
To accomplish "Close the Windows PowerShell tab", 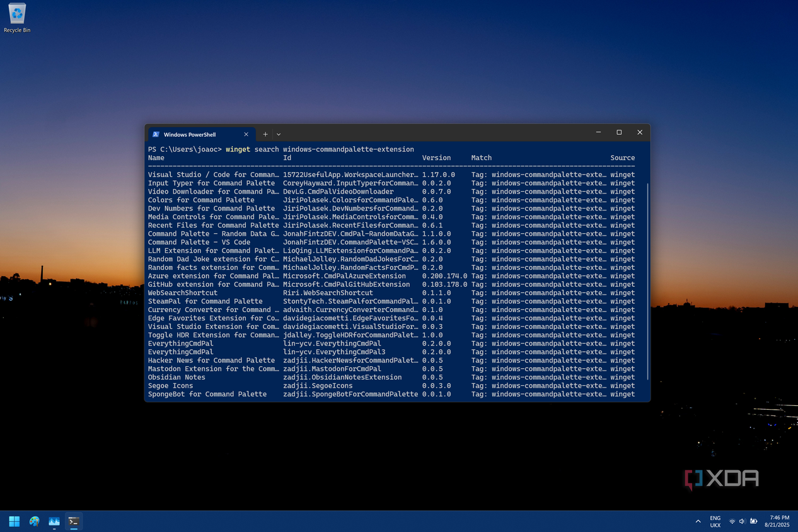I will [x=246, y=134].
